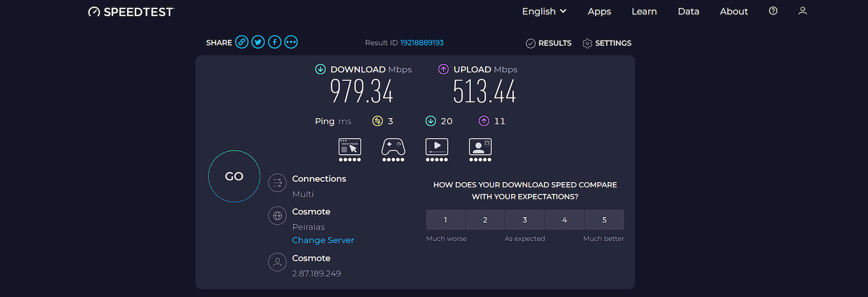Click the ISP person icon
Screen dimensions: 868x297
pyautogui.click(x=277, y=262)
